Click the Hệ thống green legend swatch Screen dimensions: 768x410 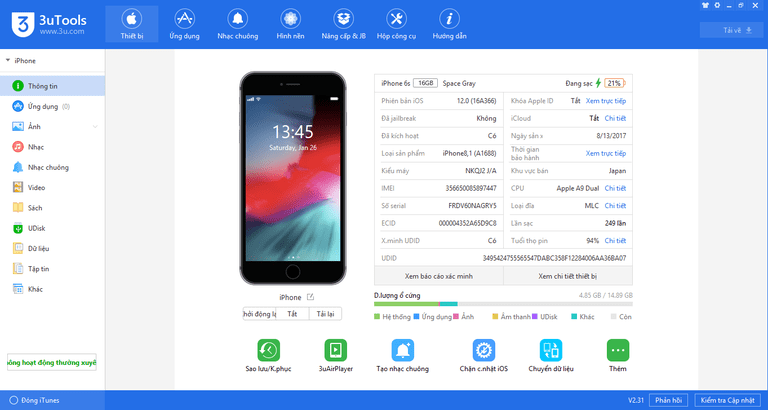click(377, 317)
